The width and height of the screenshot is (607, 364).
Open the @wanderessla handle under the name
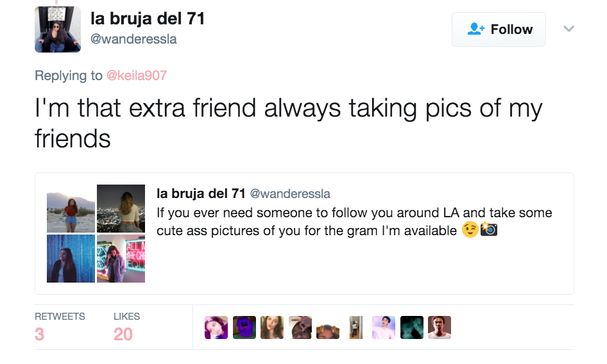pyautogui.click(x=133, y=39)
